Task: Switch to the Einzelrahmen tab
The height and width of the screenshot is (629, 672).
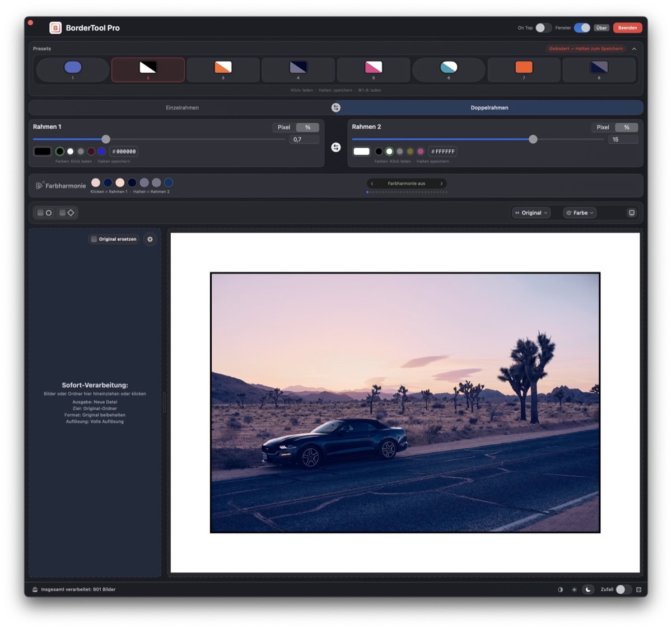Action: click(x=181, y=107)
